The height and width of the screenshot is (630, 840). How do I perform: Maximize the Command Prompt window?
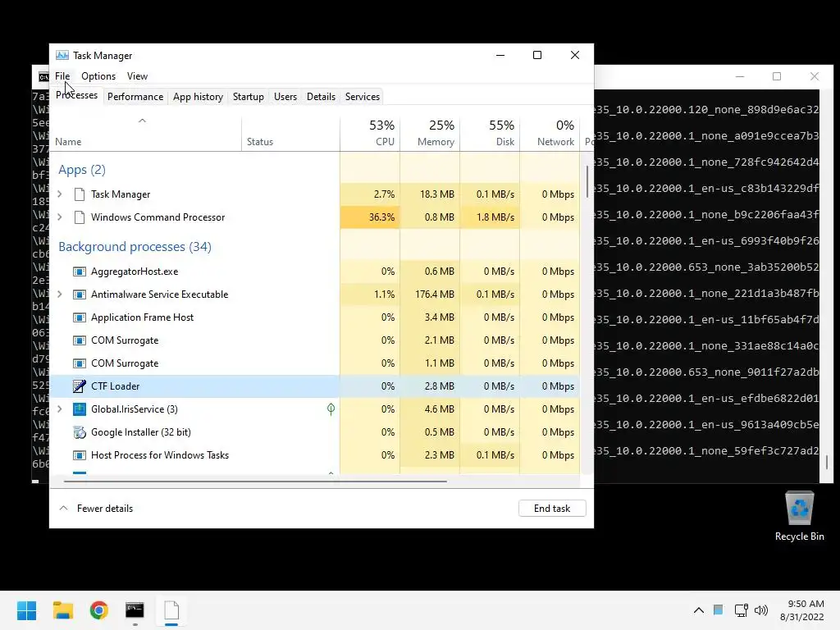click(x=777, y=76)
